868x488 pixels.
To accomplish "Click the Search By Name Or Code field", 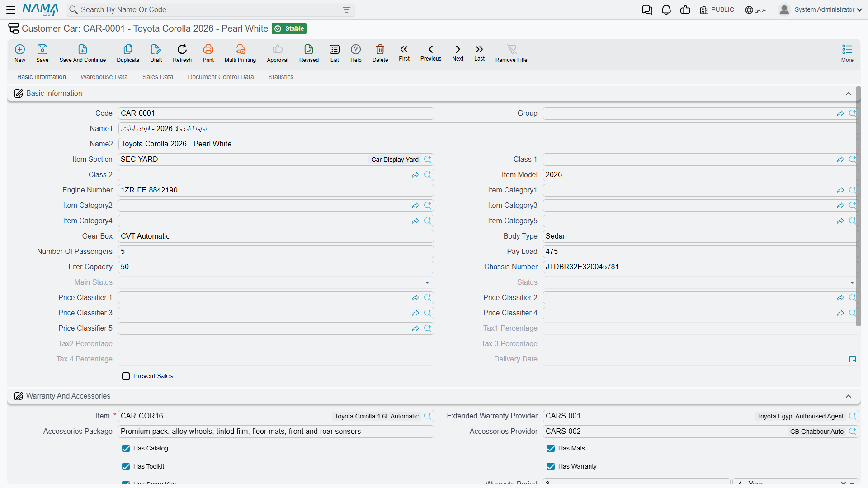I will tap(210, 10).
